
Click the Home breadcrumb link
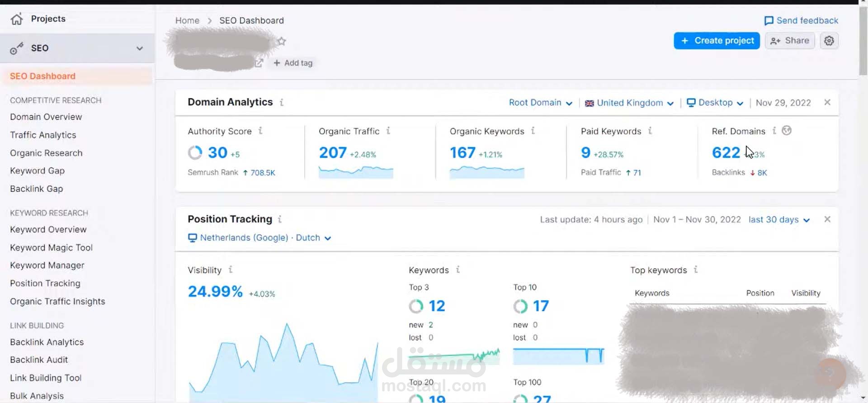click(187, 20)
